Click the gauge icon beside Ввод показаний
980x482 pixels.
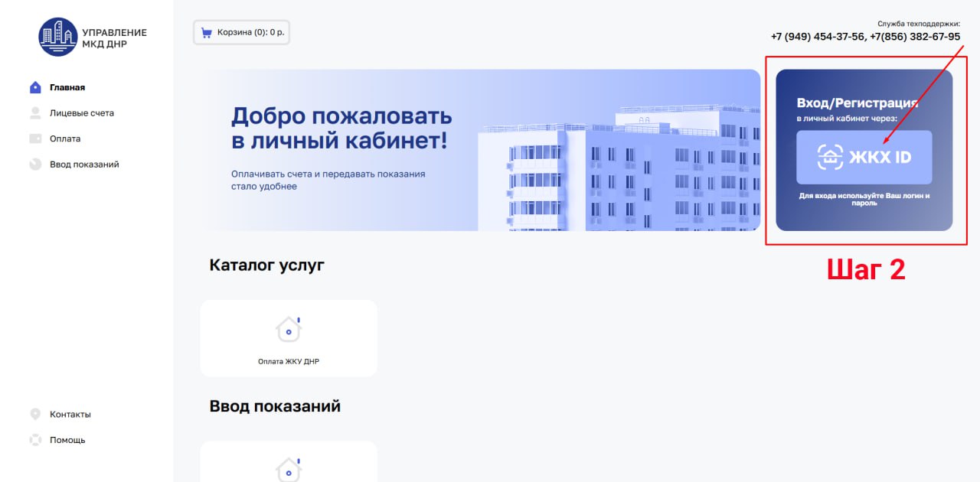coord(35,164)
